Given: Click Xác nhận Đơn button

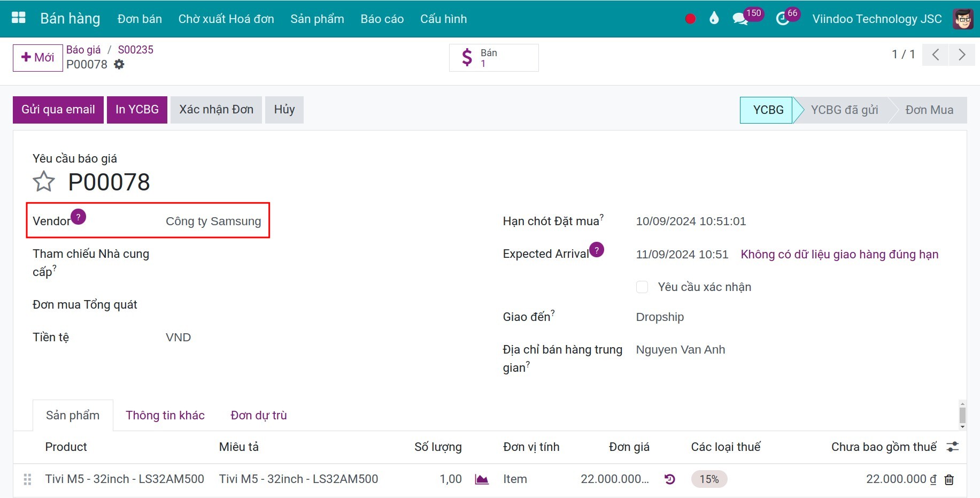Looking at the screenshot, I should click(x=216, y=110).
